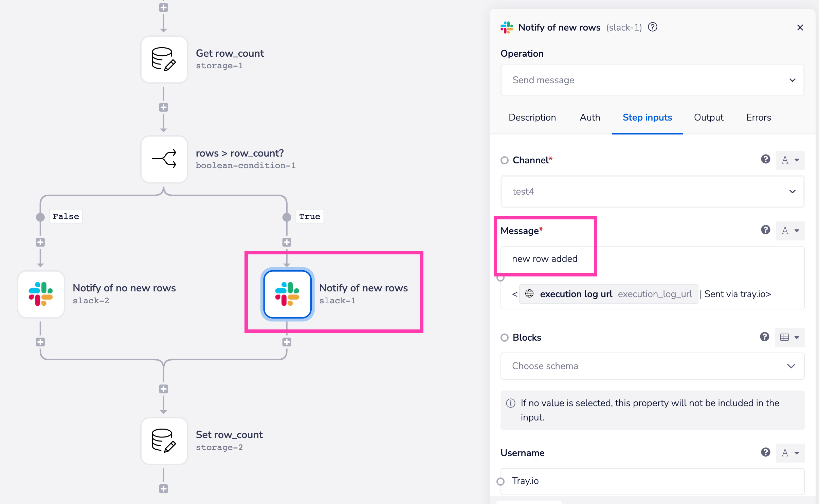Switch to the Output tab
The width and height of the screenshot is (819, 504).
[708, 118]
